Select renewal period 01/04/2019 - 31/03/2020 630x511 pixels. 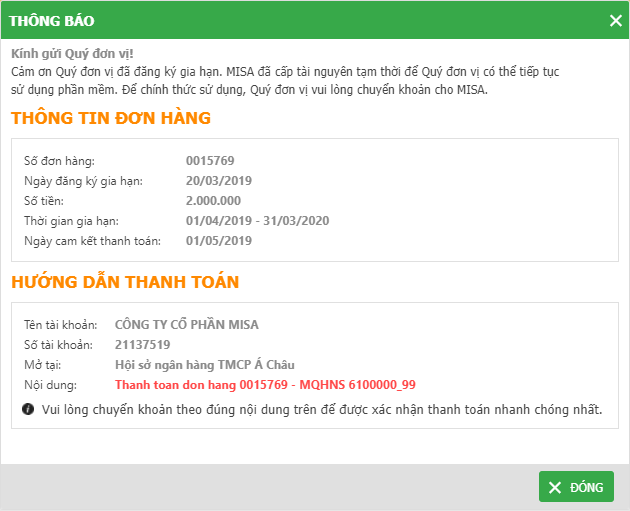point(258,221)
